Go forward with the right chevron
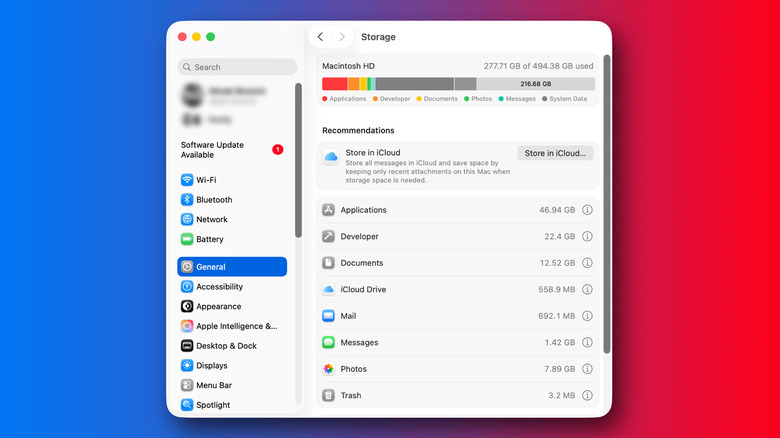 342,37
